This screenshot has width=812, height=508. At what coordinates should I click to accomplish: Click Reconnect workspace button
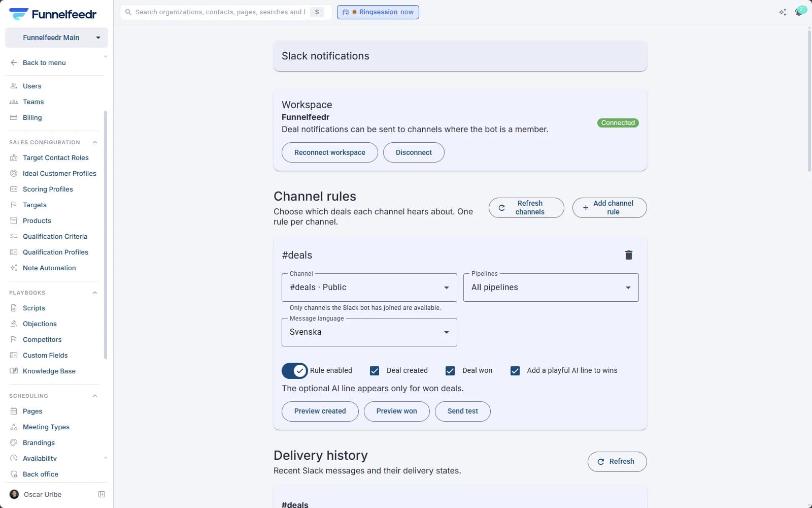[330, 152]
